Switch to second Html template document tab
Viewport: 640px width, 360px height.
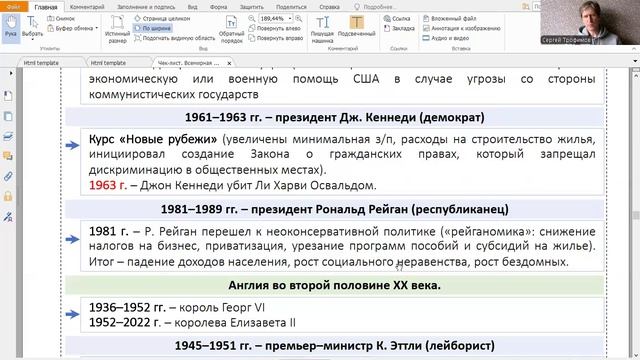tap(108, 63)
